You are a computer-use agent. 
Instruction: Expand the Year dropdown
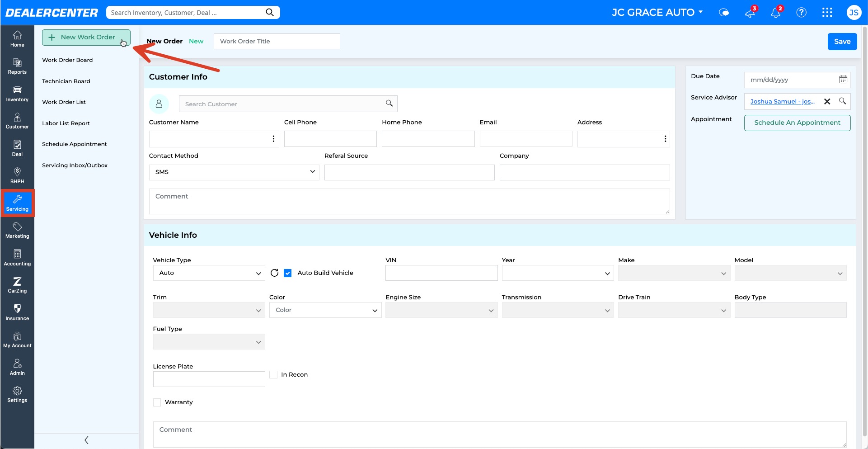[x=558, y=273]
